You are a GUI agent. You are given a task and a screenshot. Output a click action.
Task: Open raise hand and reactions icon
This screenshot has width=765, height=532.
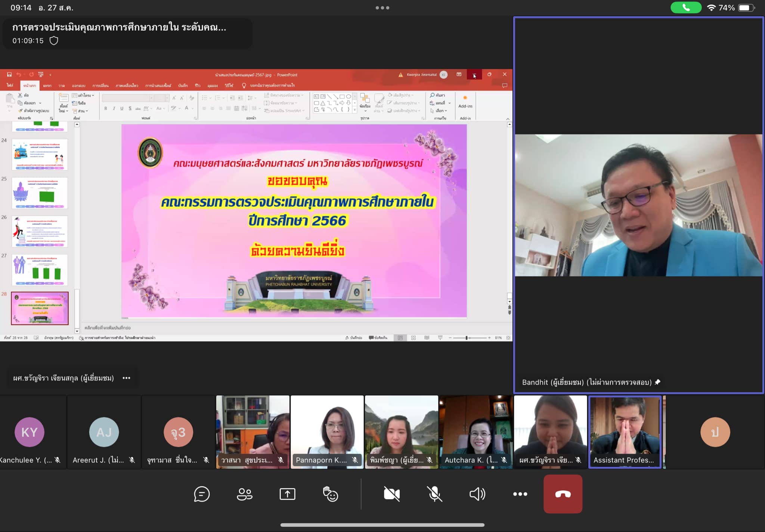coord(330,494)
